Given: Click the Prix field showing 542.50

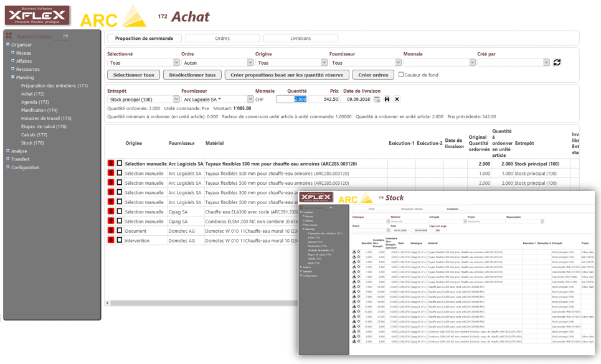Looking at the screenshot, I should point(323,99).
